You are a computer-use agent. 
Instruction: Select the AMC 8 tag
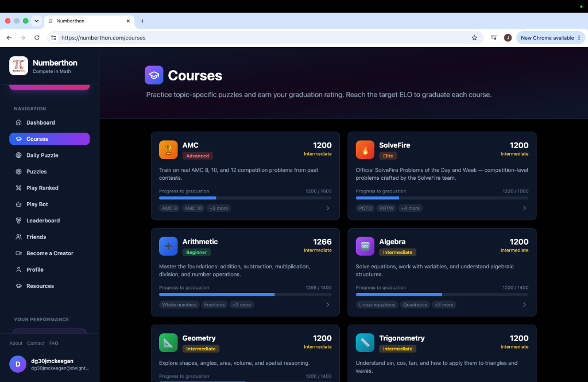point(169,209)
